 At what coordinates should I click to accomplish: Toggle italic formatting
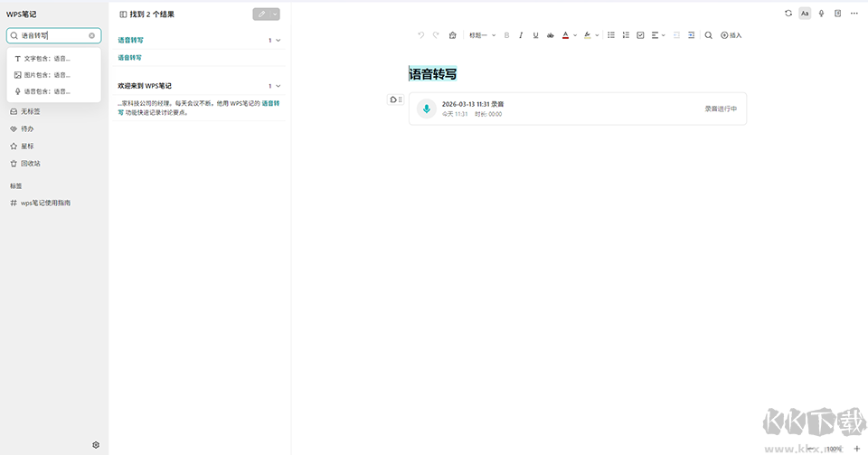click(x=521, y=35)
